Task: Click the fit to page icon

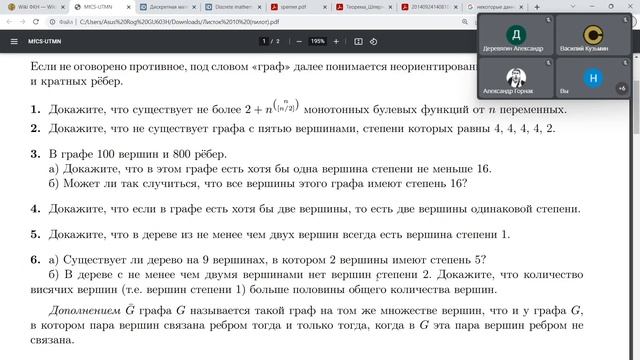Action: pos(358,41)
